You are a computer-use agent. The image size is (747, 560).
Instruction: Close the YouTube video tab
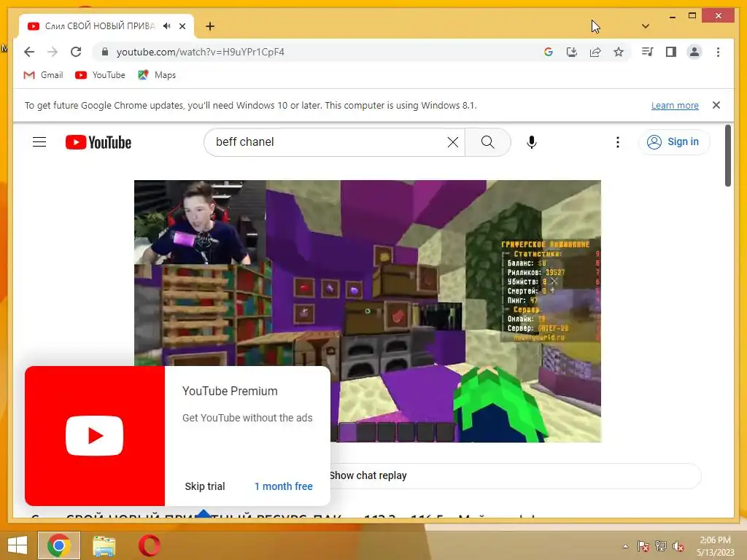coord(182,26)
